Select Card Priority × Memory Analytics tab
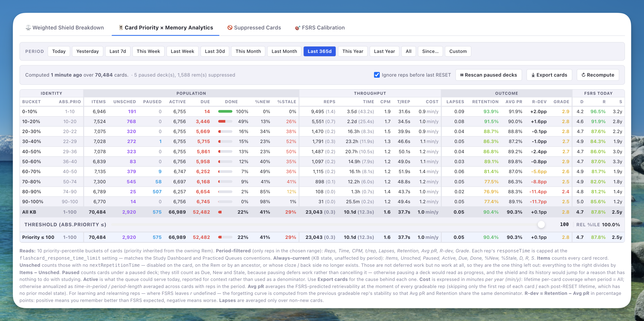Image resolution: width=644 pixels, height=321 pixels. point(166,27)
